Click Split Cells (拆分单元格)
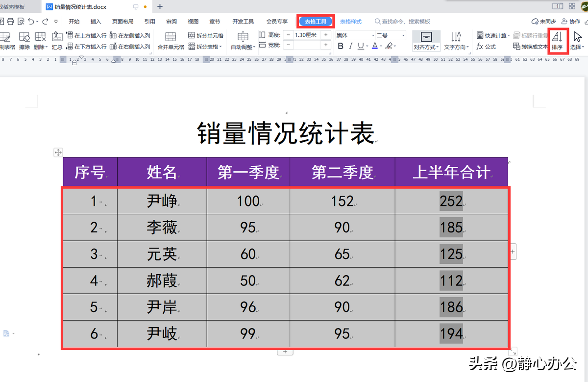This screenshot has width=588, height=382. [206, 36]
